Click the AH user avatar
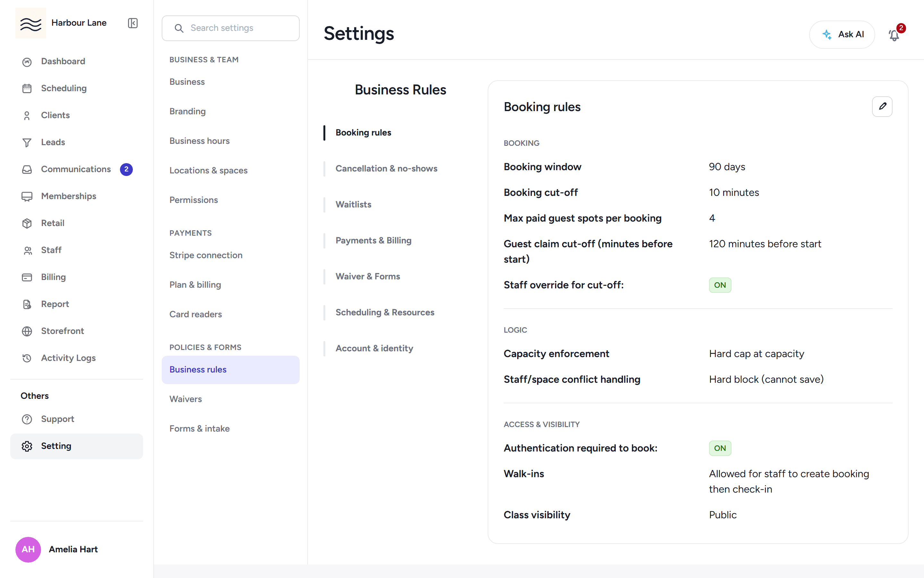 [x=28, y=549]
